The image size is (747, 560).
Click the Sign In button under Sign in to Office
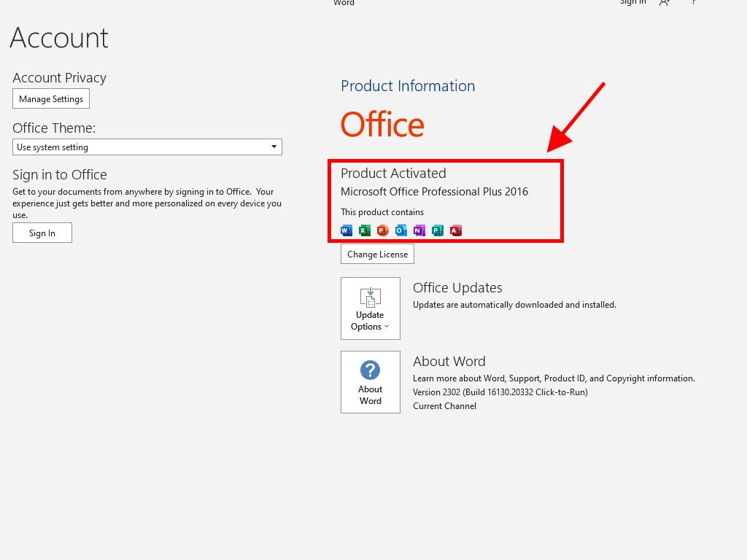[x=42, y=233]
